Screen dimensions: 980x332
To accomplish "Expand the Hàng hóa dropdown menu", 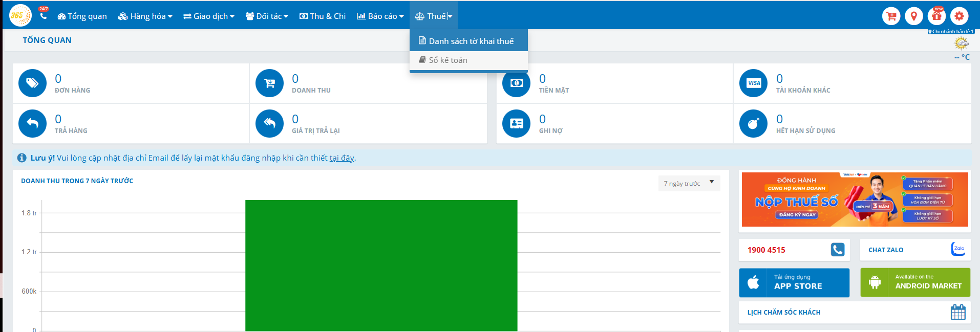I will coord(145,16).
